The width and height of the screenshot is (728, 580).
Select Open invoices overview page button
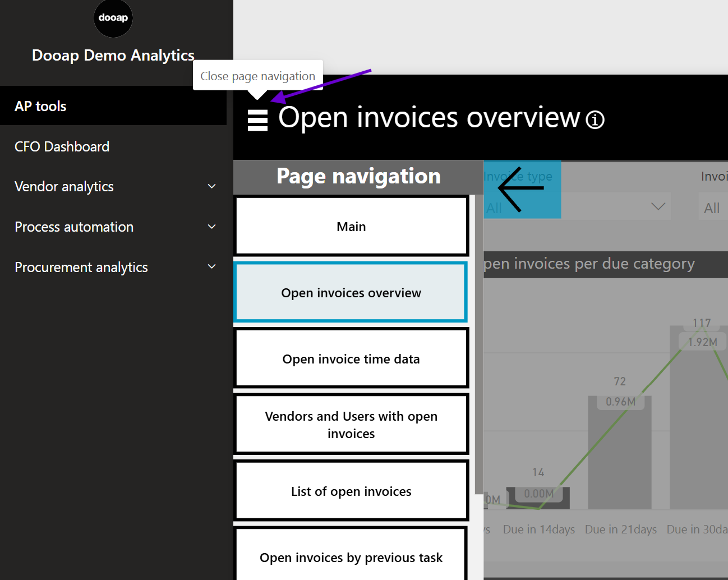click(x=351, y=292)
